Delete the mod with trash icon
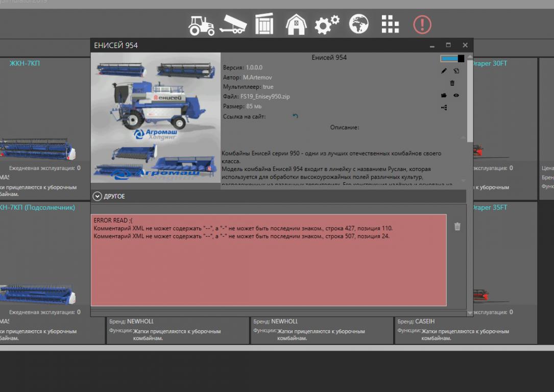 (452, 83)
